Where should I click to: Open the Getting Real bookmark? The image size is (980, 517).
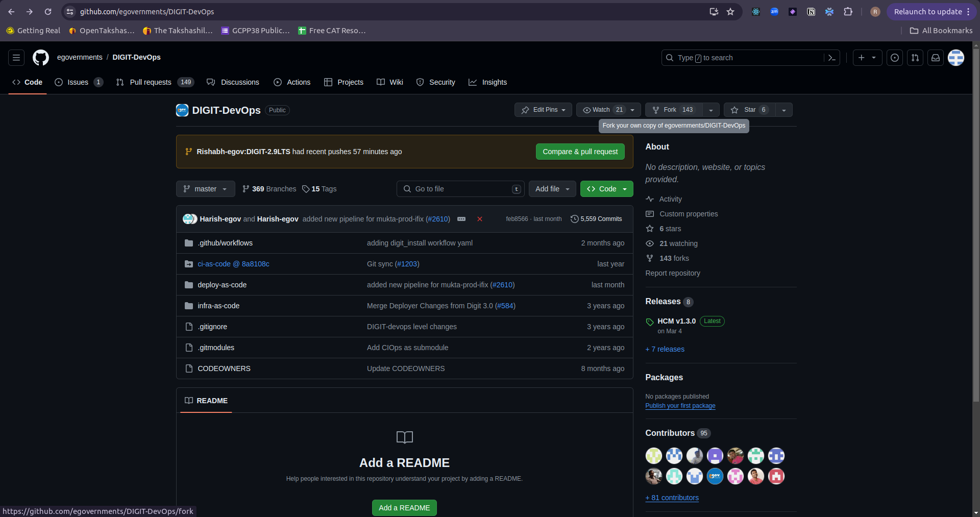tap(33, 31)
